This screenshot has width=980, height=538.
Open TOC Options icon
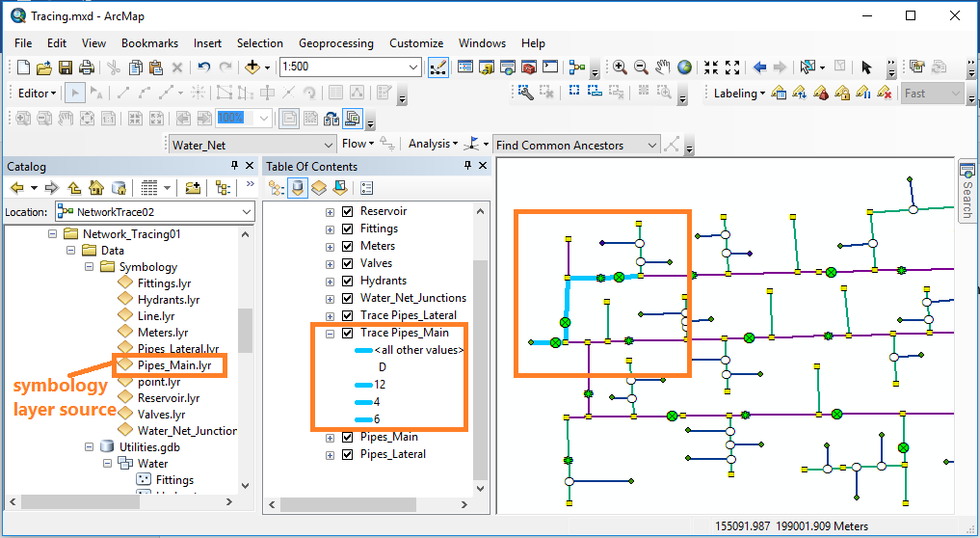[367, 188]
